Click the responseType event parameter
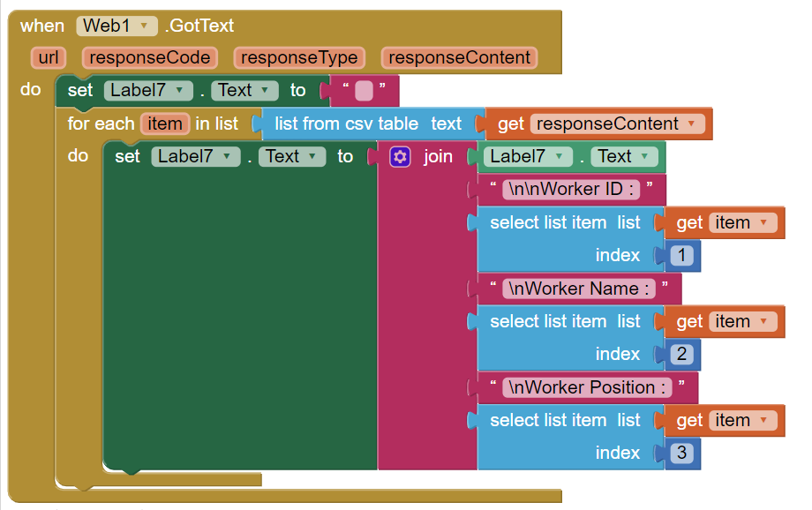Screen dimensions: 812x510 (x=299, y=58)
